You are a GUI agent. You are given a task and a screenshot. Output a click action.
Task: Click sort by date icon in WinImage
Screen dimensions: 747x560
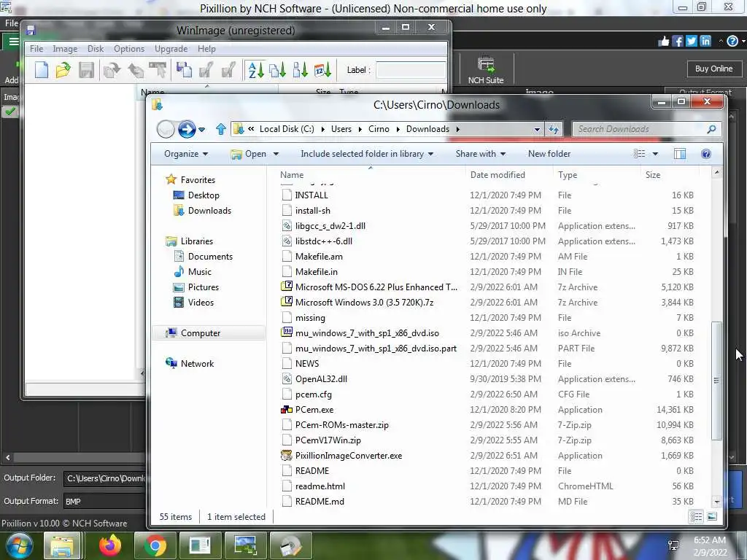point(322,70)
